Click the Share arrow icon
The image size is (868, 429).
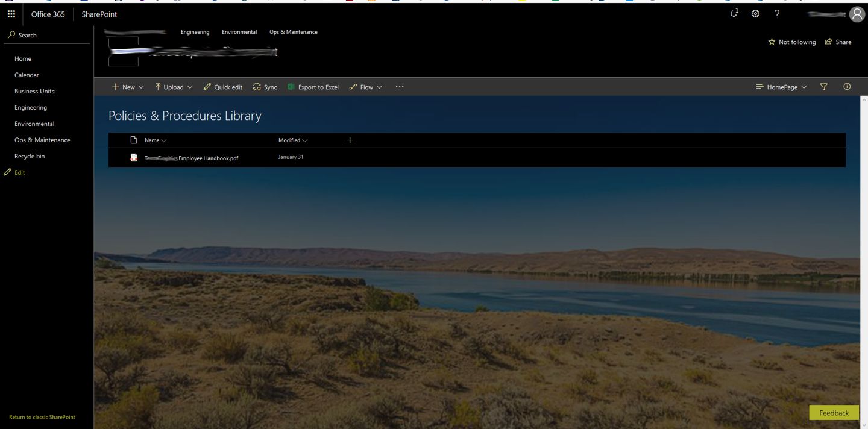point(829,42)
